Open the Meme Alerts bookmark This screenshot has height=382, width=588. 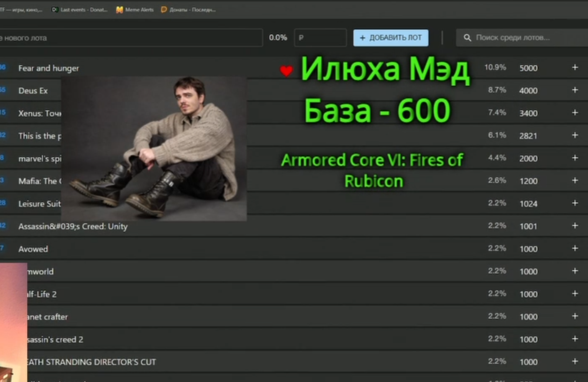point(135,10)
